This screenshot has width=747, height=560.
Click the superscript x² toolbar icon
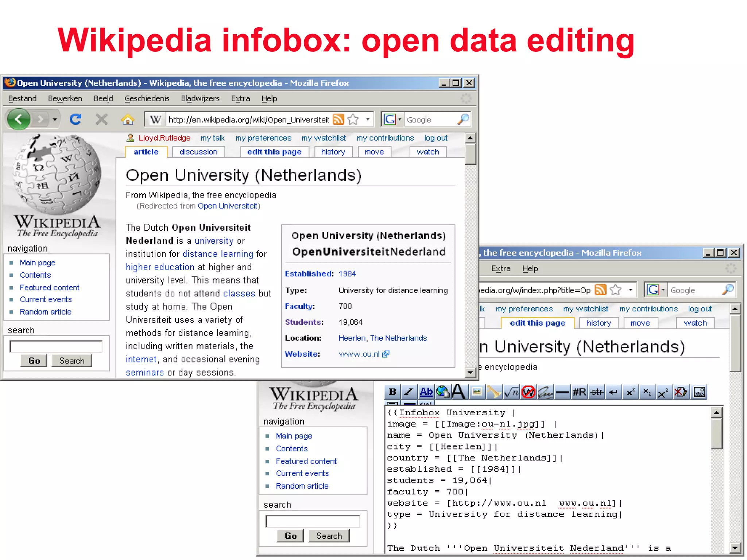point(631,392)
